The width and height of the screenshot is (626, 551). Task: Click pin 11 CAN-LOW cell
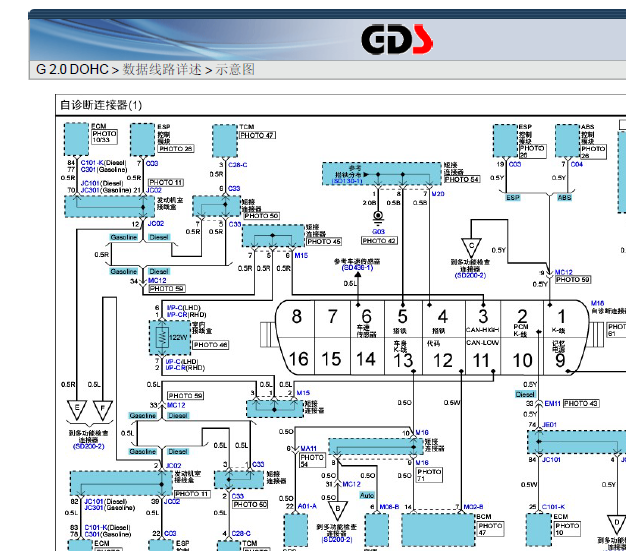click(x=482, y=357)
